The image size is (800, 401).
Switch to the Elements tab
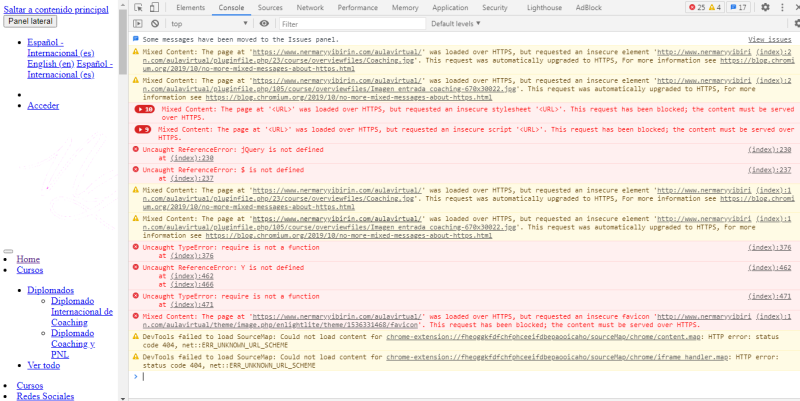pos(190,8)
